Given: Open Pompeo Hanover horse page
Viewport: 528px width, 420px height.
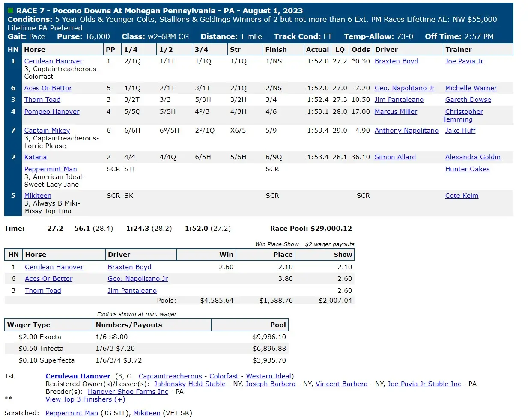Looking at the screenshot, I should click(x=52, y=112).
